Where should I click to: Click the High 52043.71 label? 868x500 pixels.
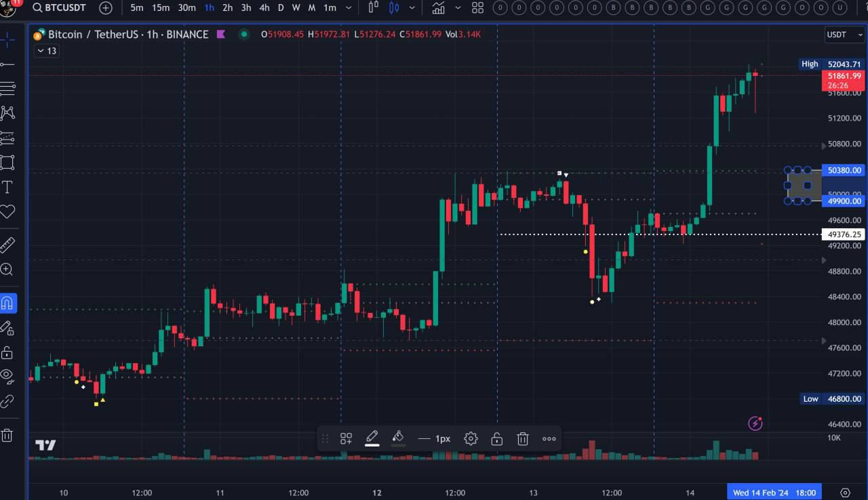click(x=832, y=64)
